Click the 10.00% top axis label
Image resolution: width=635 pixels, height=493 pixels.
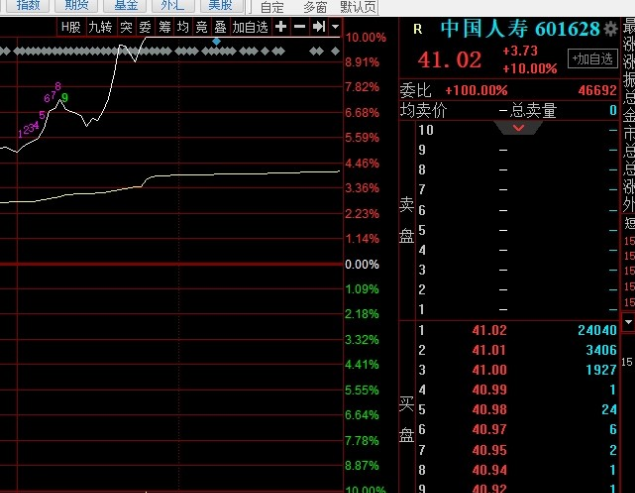coord(366,38)
